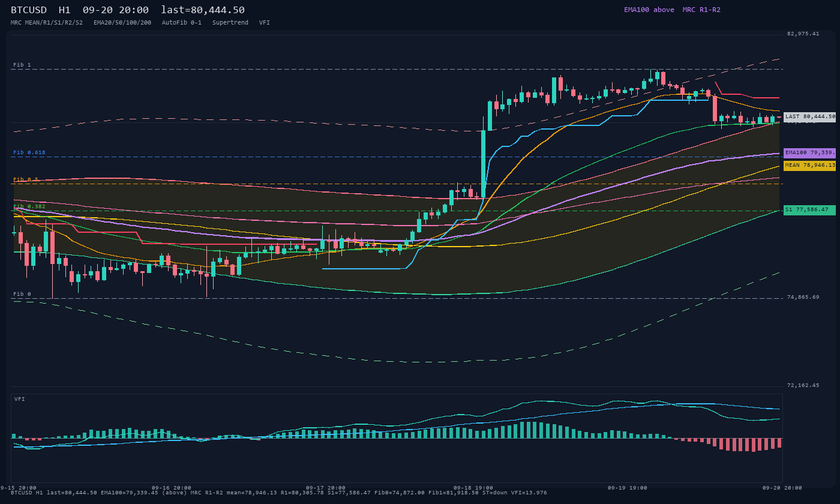840x504 pixels.
Task: Select the EMA20/50/100/200 indicator label
Action: 122,23
